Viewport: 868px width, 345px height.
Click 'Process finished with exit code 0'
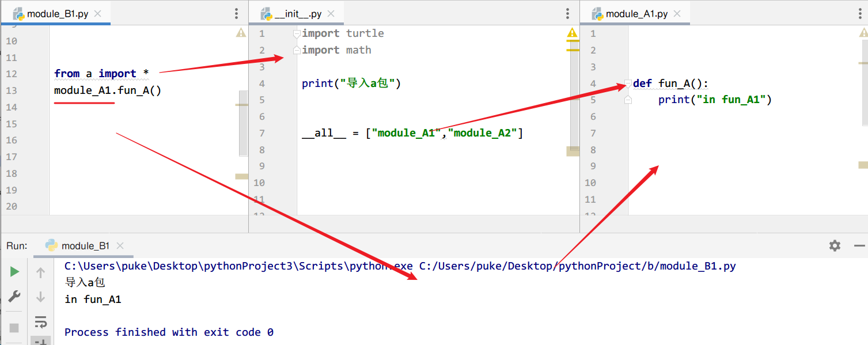click(x=169, y=332)
